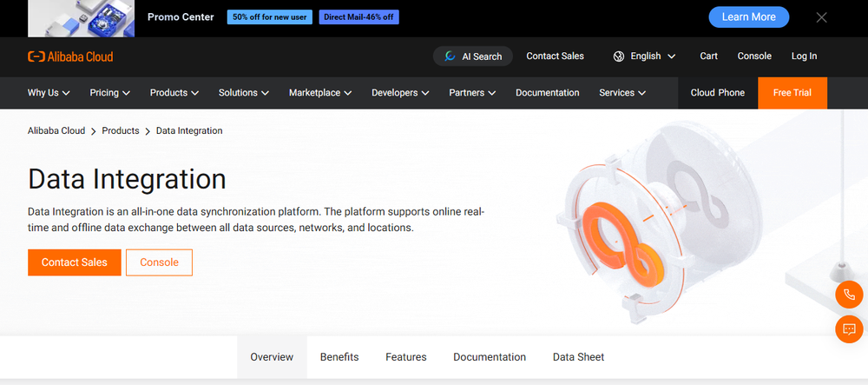Open the orange chat message floating button

tap(849, 329)
